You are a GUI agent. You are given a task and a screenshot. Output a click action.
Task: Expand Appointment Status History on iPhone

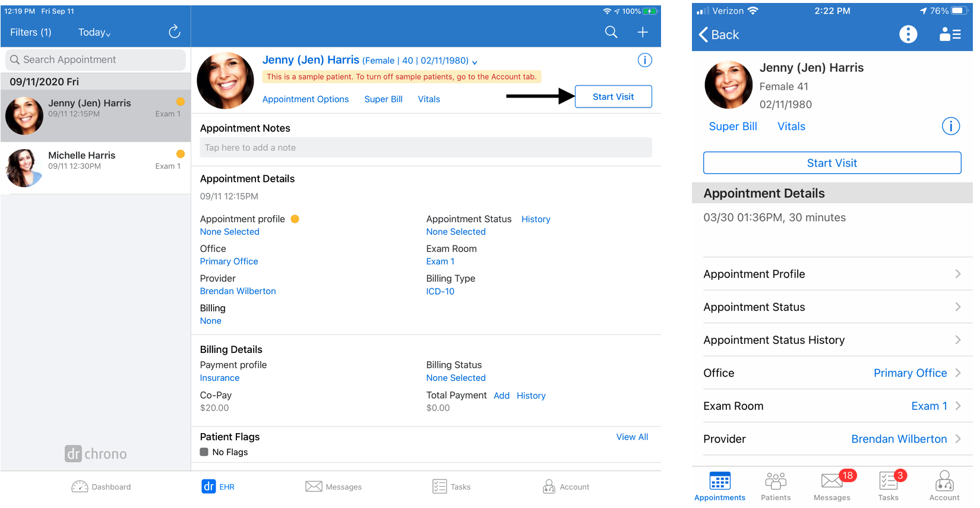832,340
